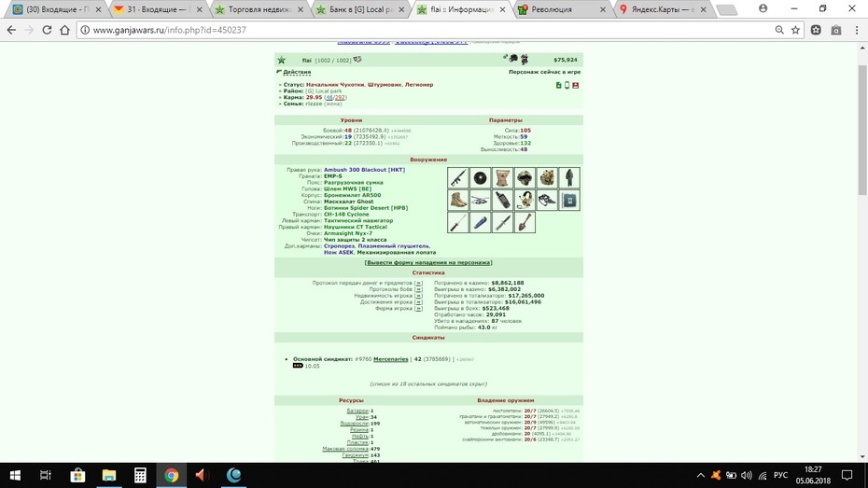The image size is (868, 488).
Task: Open the Action Center notifications icon
Action: (x=847, y=475)
